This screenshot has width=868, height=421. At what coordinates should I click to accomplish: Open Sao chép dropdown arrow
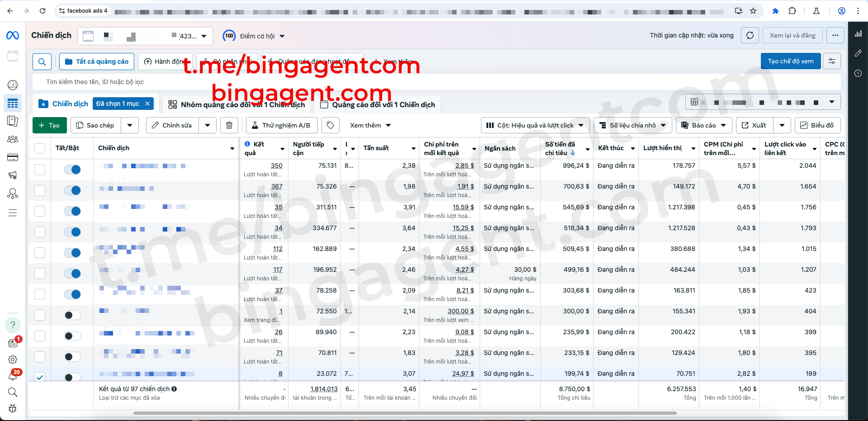[x=130, y=125]
